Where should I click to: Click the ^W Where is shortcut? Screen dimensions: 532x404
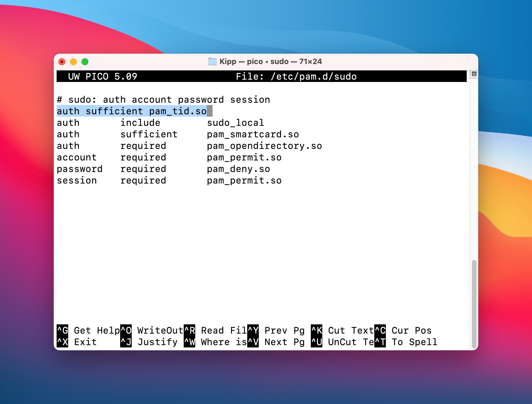tap(215, 342)
